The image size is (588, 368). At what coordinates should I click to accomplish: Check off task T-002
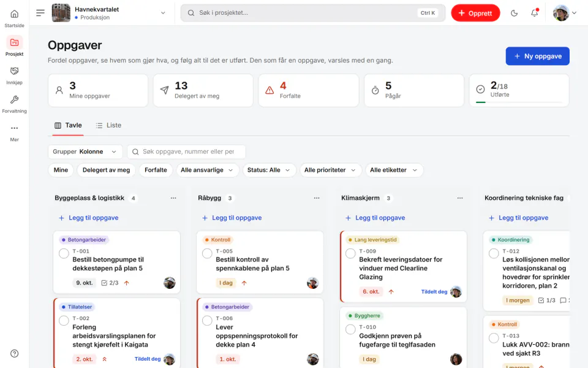point(64,321)
